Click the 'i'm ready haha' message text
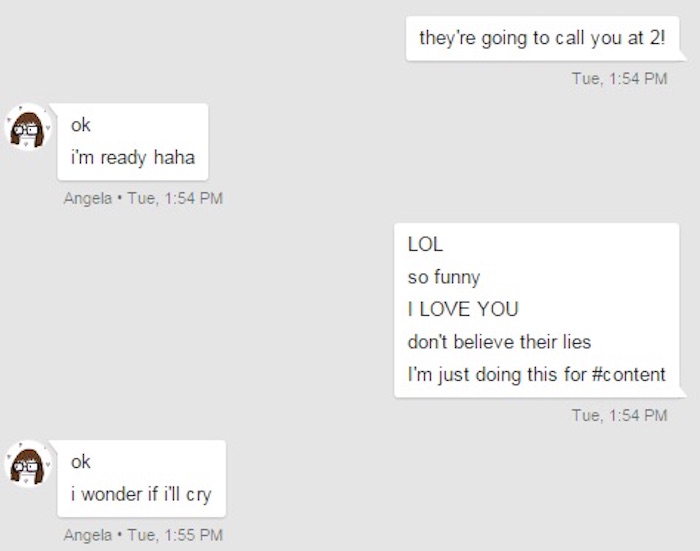The image size is (700, 551). 133,158
